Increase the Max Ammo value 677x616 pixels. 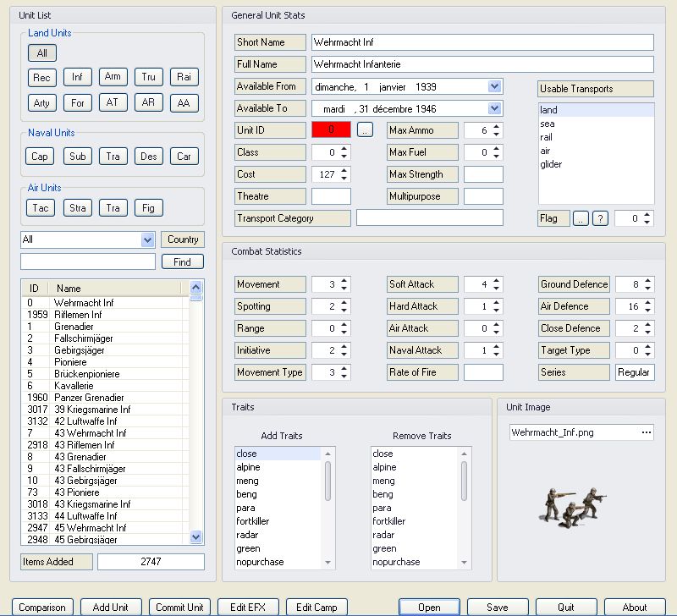tap(497, 127)
